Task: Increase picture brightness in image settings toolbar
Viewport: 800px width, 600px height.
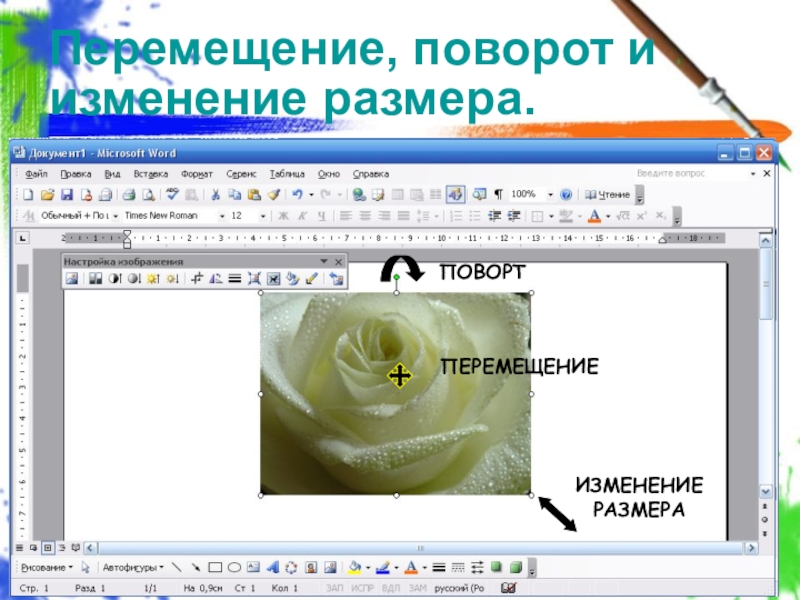Action: [x=153, y=279]
